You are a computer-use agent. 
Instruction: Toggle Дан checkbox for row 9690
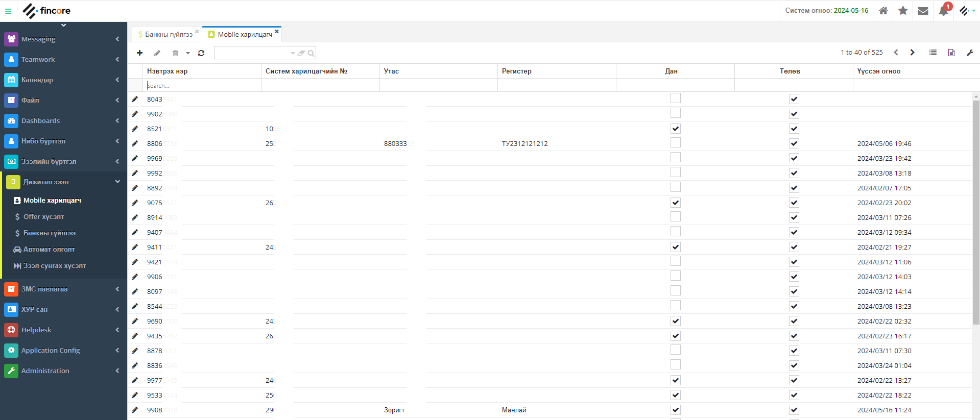click(x=676, y=321)
